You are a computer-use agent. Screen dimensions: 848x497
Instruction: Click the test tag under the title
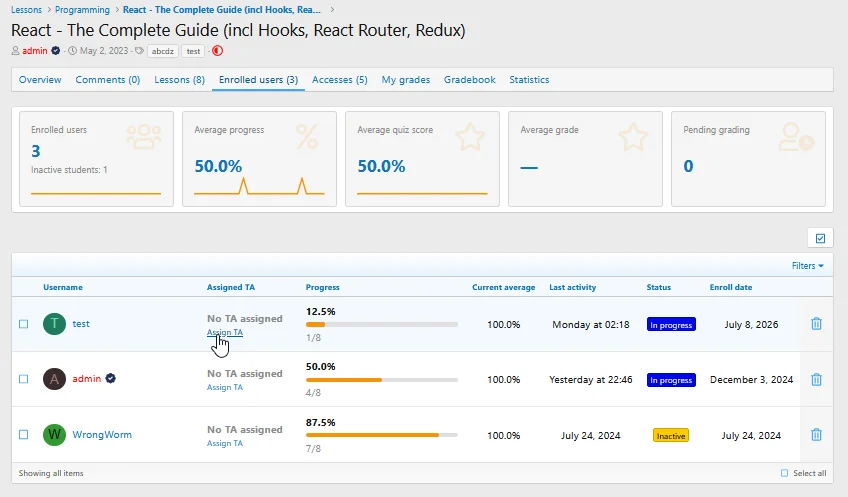tap(193, 51)
